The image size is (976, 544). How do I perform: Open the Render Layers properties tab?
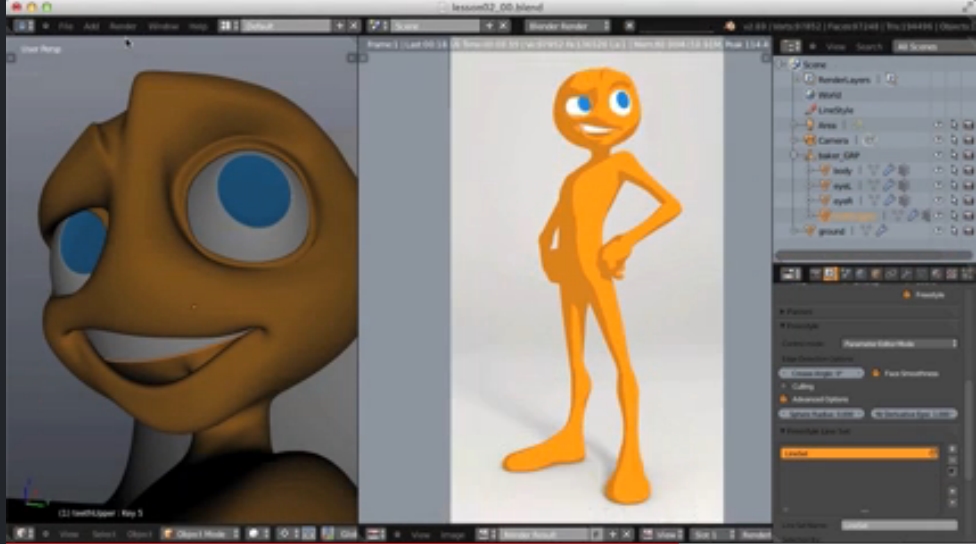click(x=830, y=274)
